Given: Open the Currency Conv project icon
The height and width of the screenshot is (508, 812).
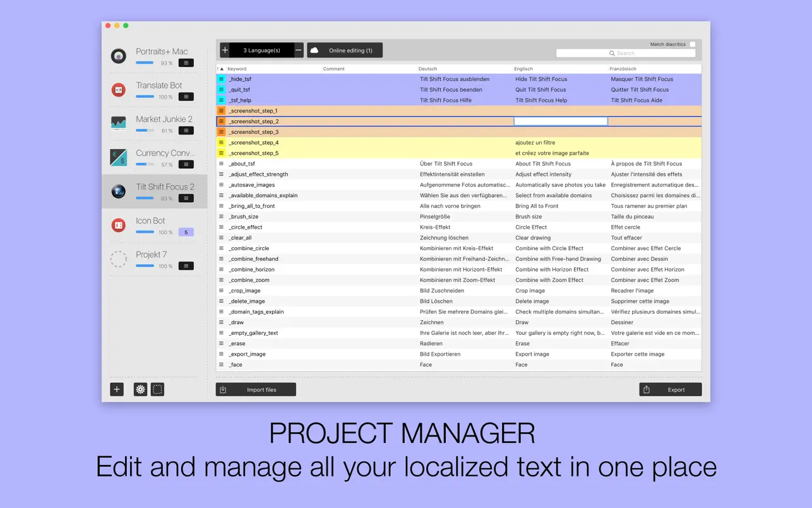Looking at the screenshot, I should click(118, 157).
